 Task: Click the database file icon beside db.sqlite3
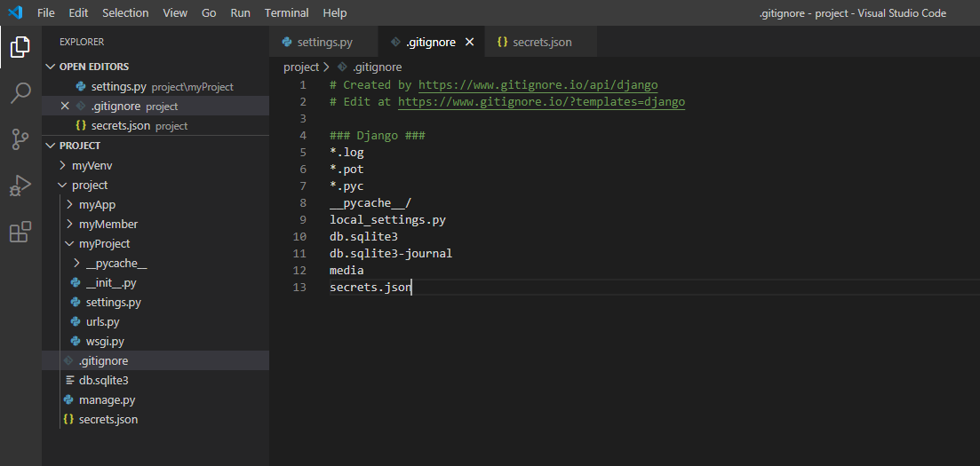[69, 381]
